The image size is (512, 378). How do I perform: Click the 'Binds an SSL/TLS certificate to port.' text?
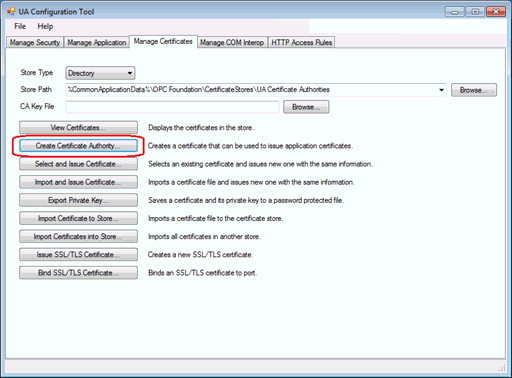(x=203, y=273)
